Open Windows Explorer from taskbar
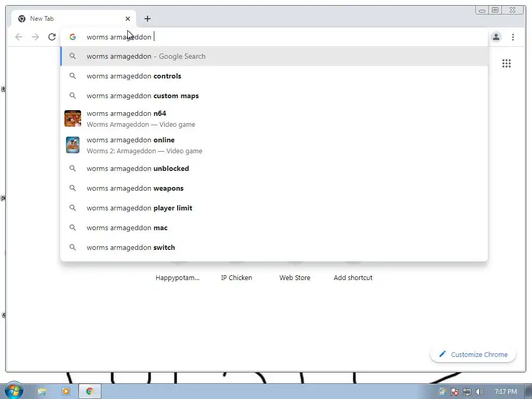 42,392
